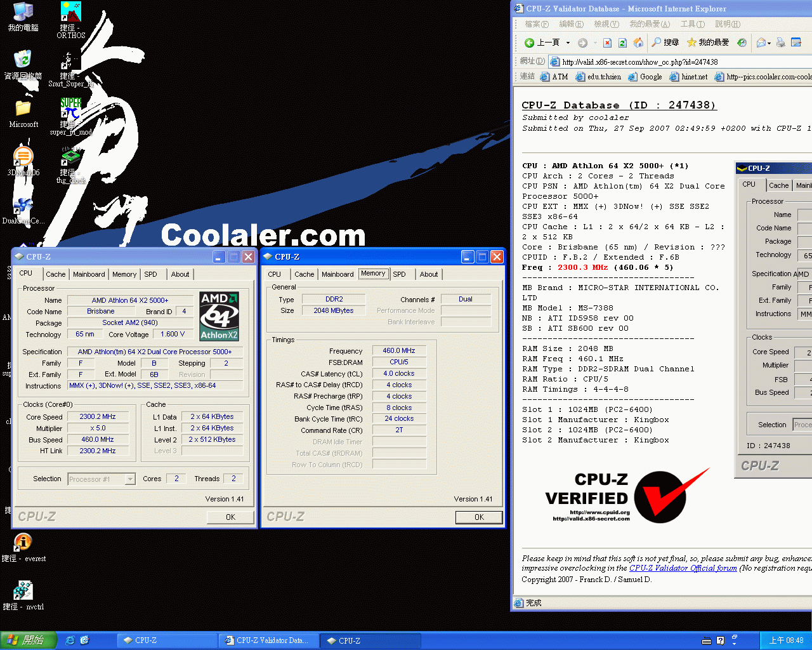Switch to Mainboard tab in the processor CPU-Z window
The image size is (812, 650).
[x=89, y=274]
